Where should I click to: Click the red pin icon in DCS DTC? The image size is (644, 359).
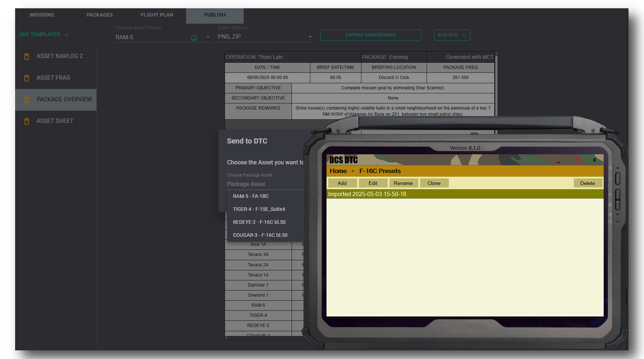click(x=577, y=160)
